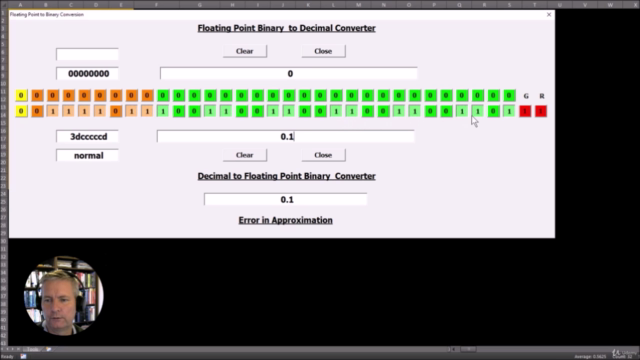Toggle last orange exponent bit, top row
The height and width of the screenshot is (360, 640).
tap(147, 96)
